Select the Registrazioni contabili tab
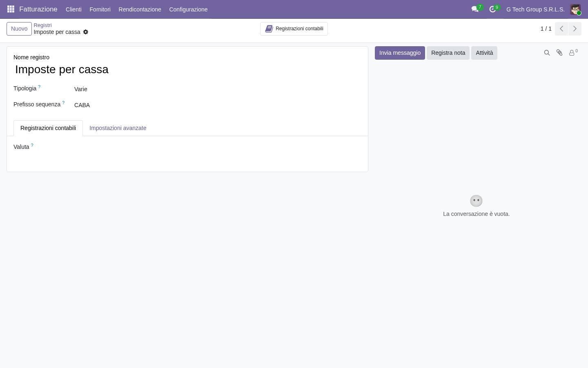The height and width of the screenshot is (368, 588). pyautogui.click(x=48, y=128)
